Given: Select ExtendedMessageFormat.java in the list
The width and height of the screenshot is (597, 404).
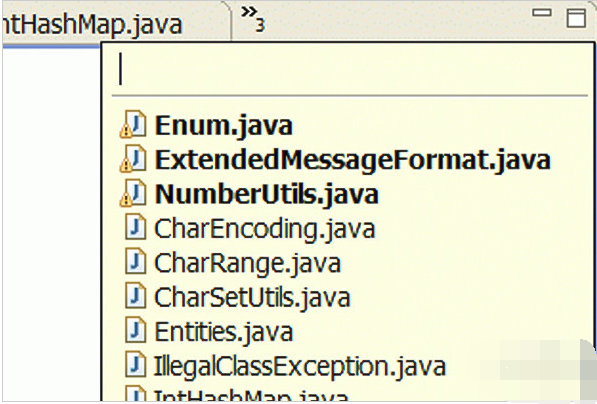Looking at the screenshot, I should tap(353, 160).
